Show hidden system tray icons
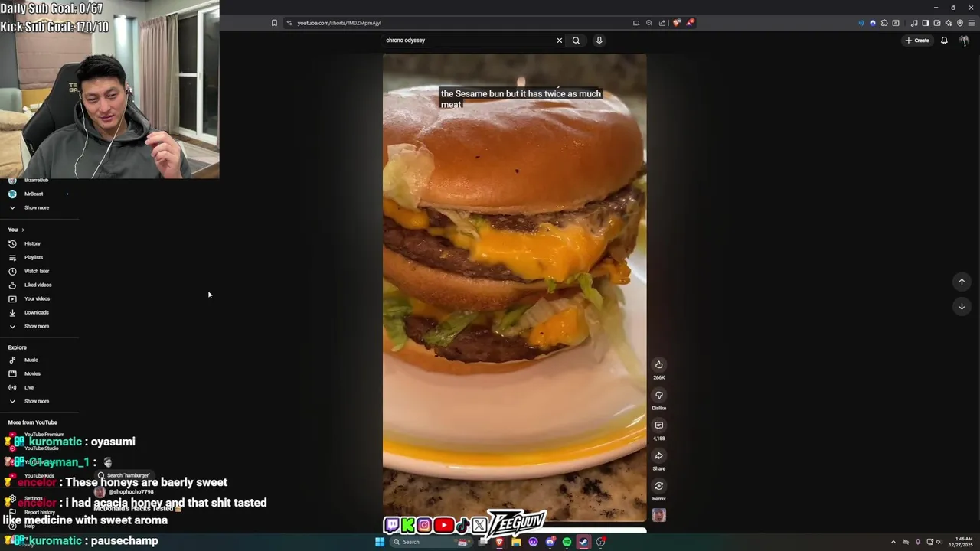Viewport: 980px width, 551px height. tap(893, 542)
